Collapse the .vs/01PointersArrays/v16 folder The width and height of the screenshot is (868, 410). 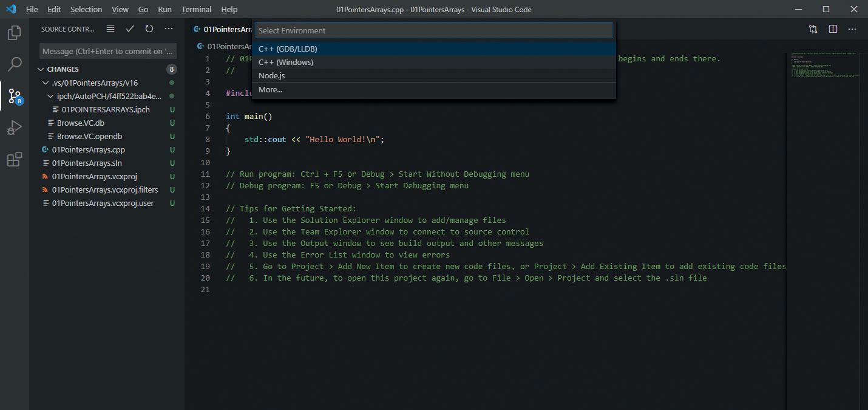pyautogui.click(x=46, y=83)
